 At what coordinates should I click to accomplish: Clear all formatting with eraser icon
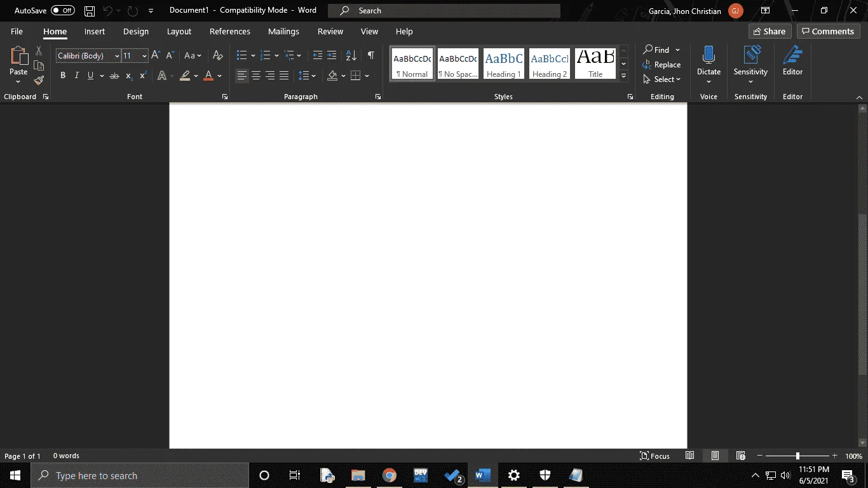pos(218,56)
